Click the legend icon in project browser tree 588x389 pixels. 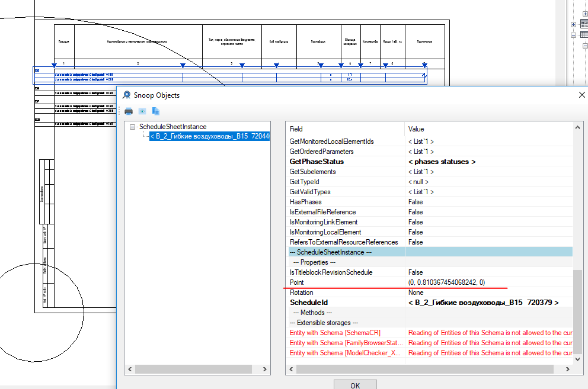coord(584,24)
